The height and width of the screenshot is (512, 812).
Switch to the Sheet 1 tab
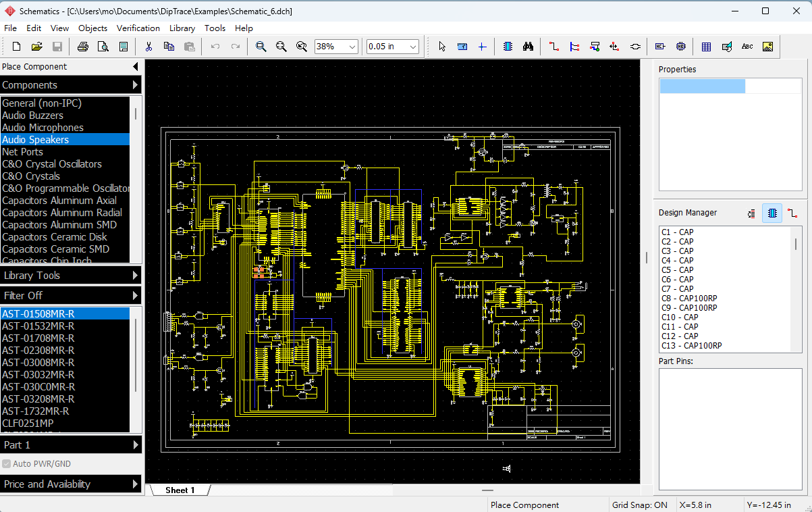[180, 490]
